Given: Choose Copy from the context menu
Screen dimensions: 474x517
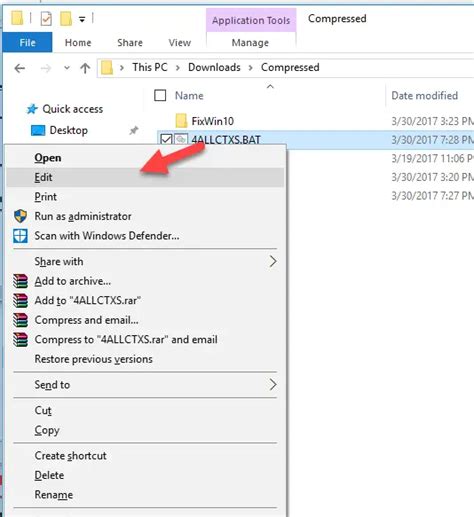Looking at the screenshot, I should (145, 430).
